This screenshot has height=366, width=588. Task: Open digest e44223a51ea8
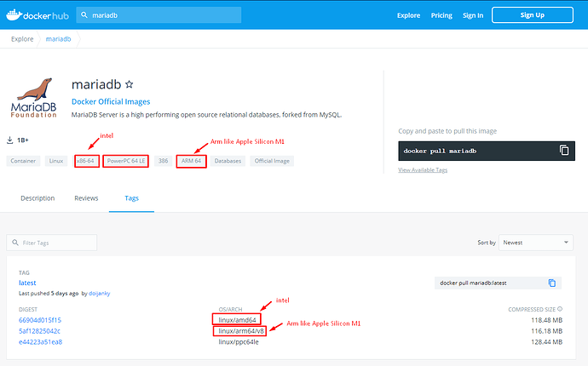(x=41, y=341)
